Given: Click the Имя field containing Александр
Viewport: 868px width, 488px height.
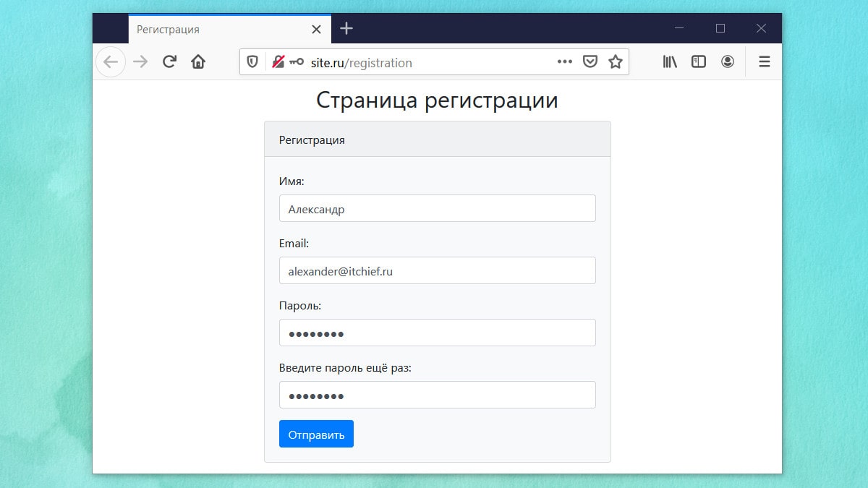Looking at the screenshot, I should pos(438,208).
